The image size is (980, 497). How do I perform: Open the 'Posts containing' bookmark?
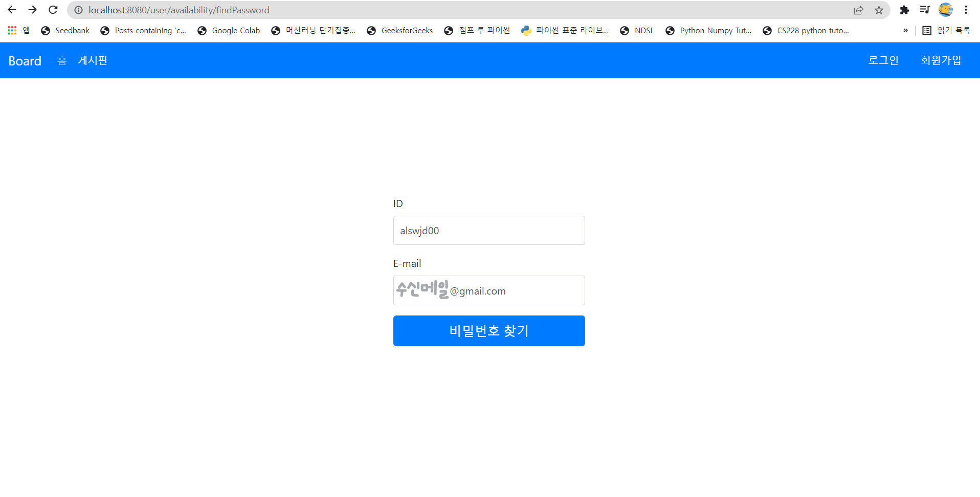pyautogui.click(x=143, y=31)
